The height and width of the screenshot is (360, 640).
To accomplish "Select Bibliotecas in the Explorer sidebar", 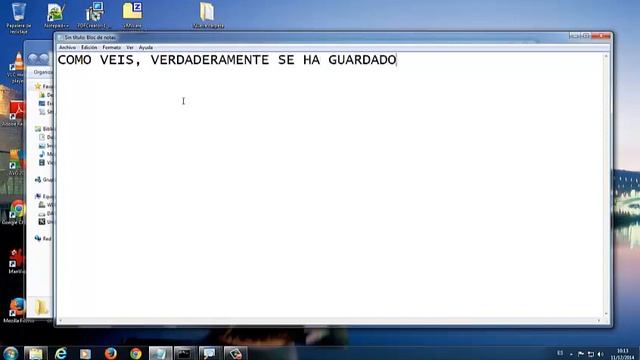I will [x=44, y=129].
